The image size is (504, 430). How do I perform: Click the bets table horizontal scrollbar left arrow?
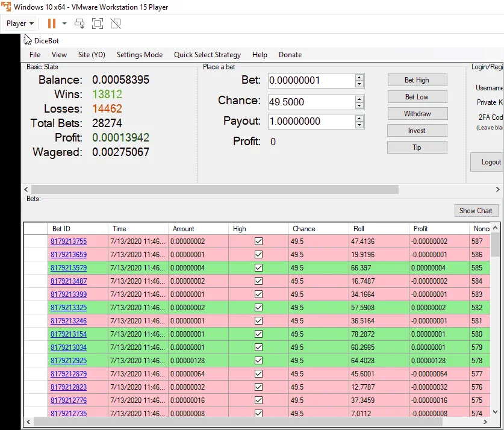click(28, 422)
